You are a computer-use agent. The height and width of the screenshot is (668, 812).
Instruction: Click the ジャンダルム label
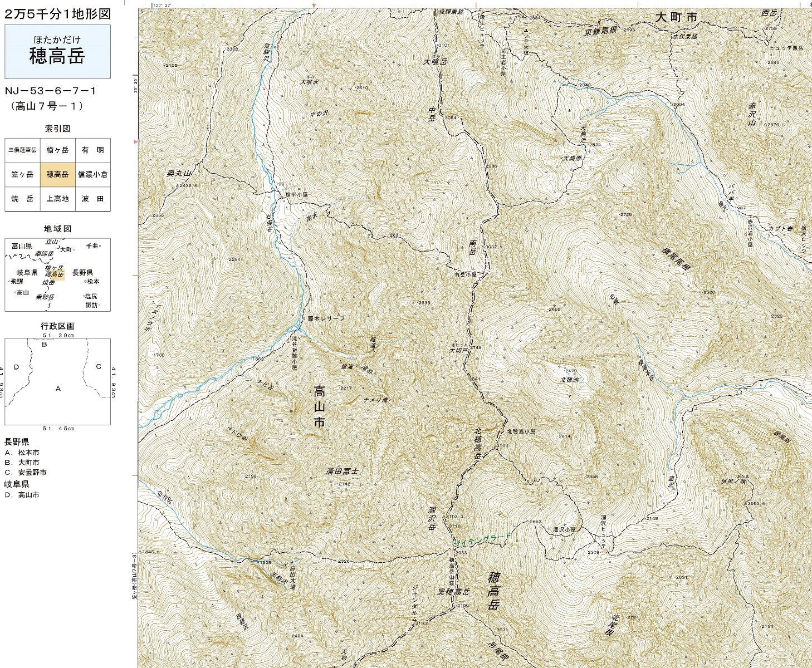(414, 603)
